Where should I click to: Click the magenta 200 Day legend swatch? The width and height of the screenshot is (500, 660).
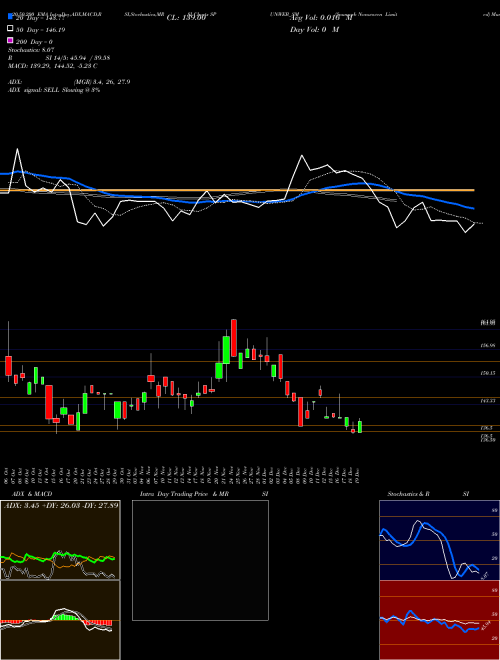[10, 40]
